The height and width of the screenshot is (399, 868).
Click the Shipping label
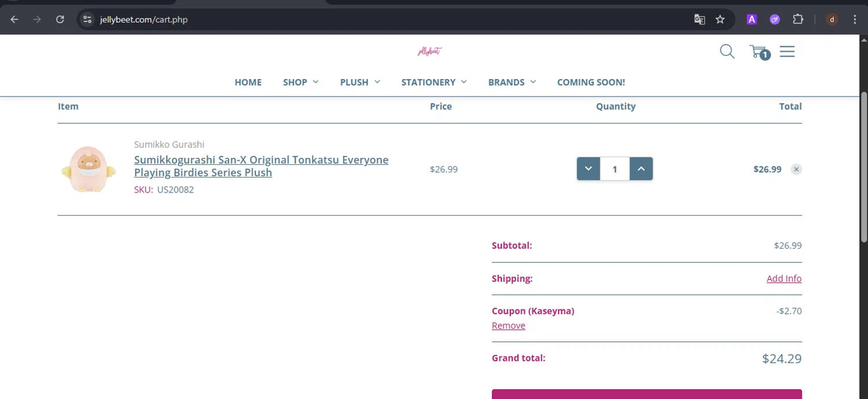click(512, 279)
